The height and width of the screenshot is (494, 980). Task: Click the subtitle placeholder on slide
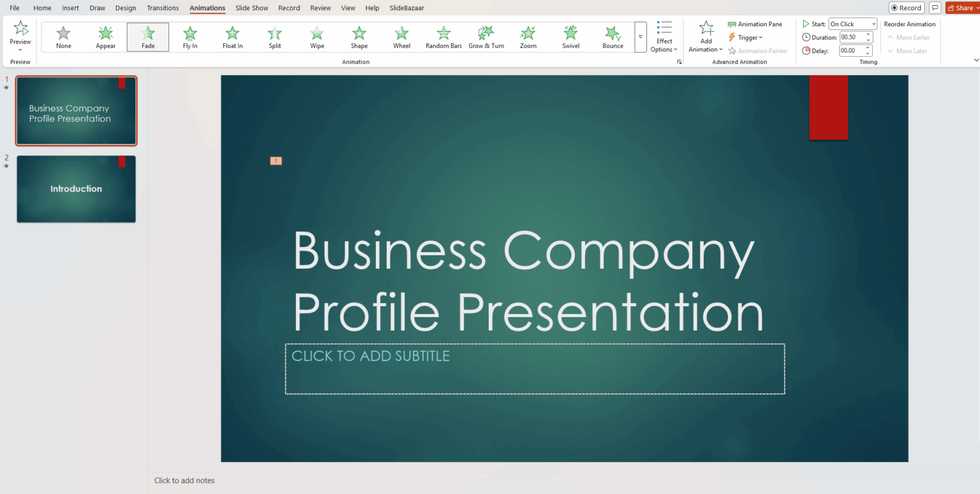535,369
